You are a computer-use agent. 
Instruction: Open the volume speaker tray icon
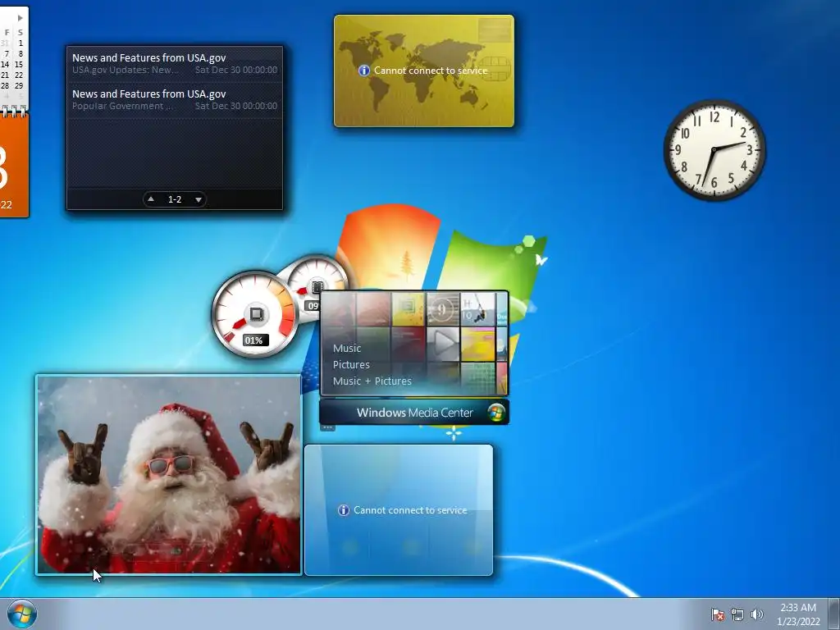(x=756, y=614)
